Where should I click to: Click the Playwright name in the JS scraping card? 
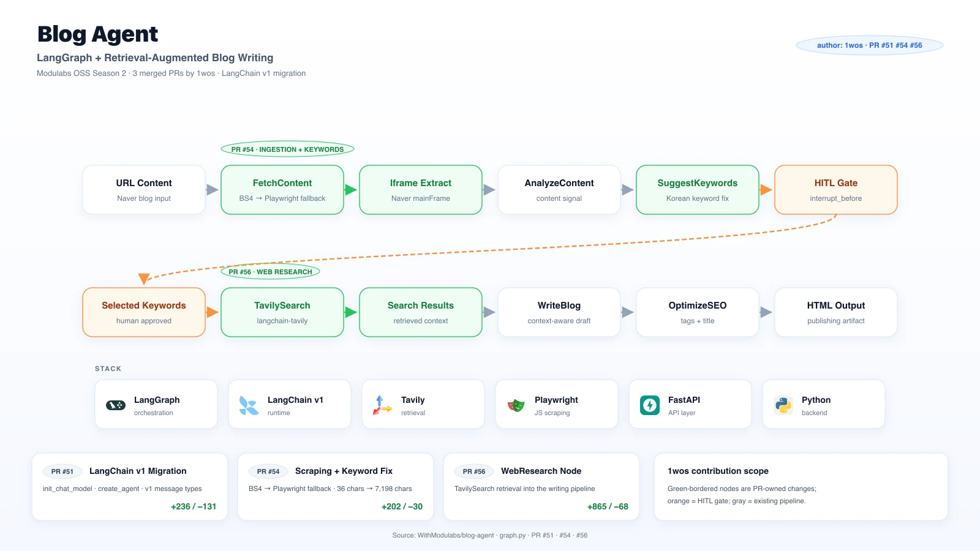pos(556,400)
